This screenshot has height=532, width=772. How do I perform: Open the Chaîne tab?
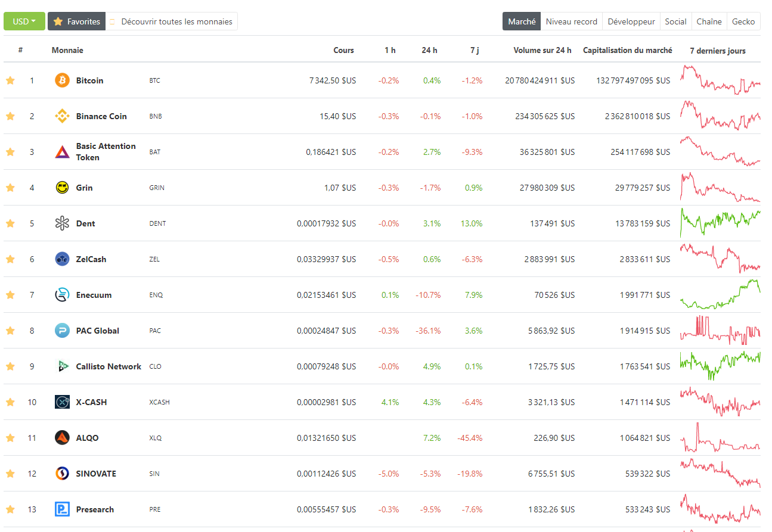click(709, 21)
